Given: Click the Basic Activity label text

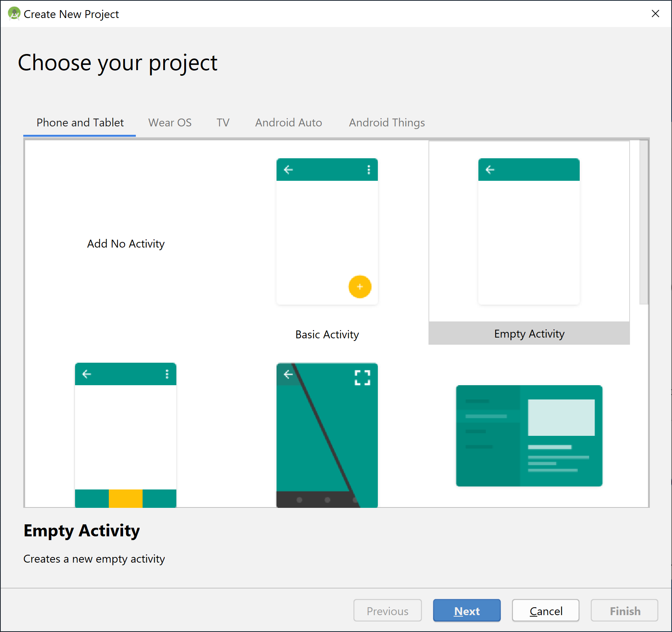Looking at the screenshot, I should click(x=327, y=335).
